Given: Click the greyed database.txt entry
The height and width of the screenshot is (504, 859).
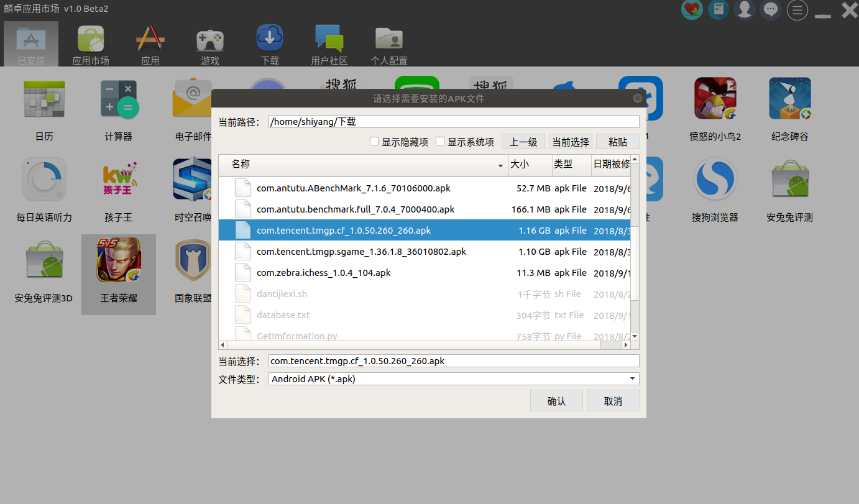Looking at the screenshot, I should click(425, 315).
